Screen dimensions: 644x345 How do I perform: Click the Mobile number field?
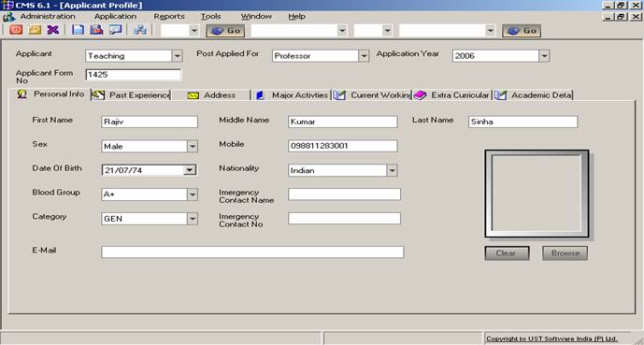click(342, 146)
